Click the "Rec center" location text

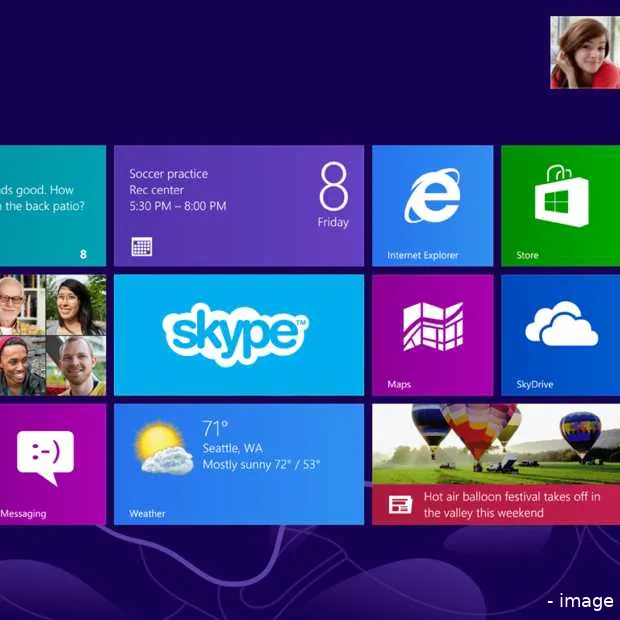pyautogui.click(x=157, y=190)
